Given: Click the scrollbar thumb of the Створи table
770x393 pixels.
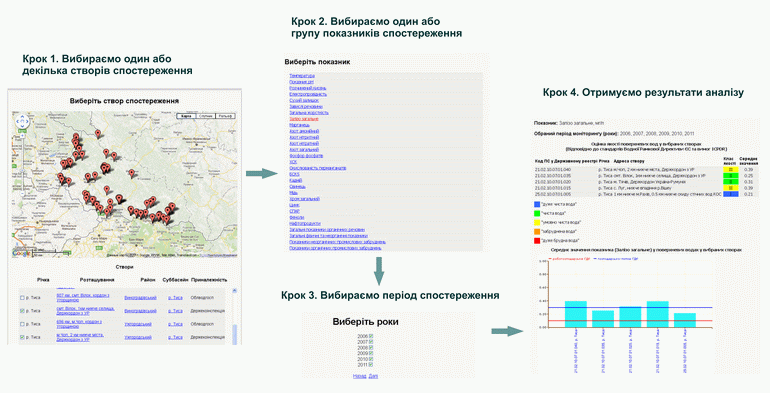Looking at the screenshot, I should click(x=234, y=334).
